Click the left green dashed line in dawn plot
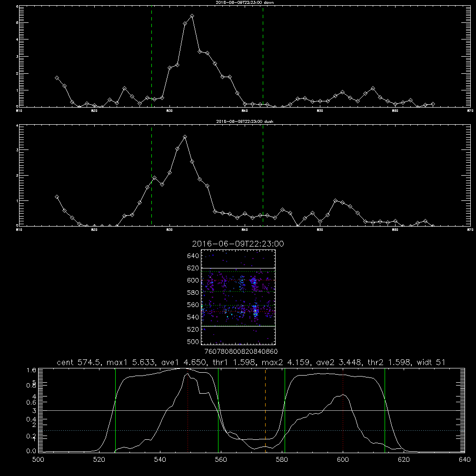Viewport: 476px width, 476px height. 151,56
